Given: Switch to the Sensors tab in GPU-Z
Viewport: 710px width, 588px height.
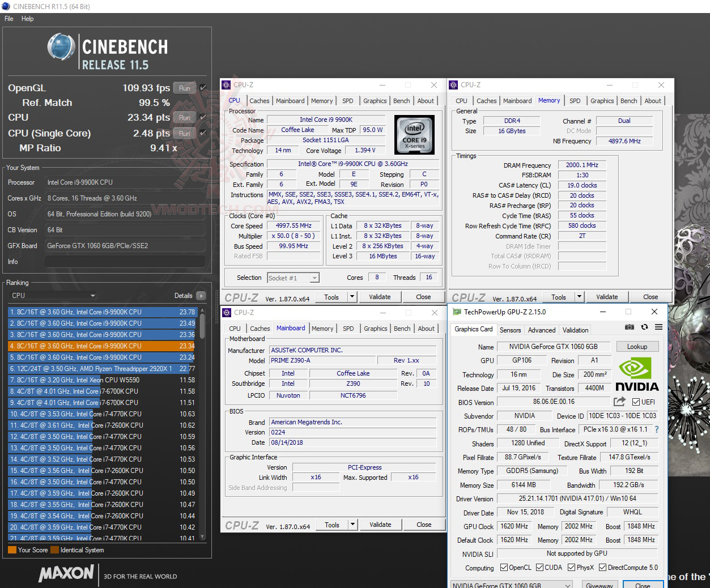Looking at the screenshot, I should click(x=510, y=330).
